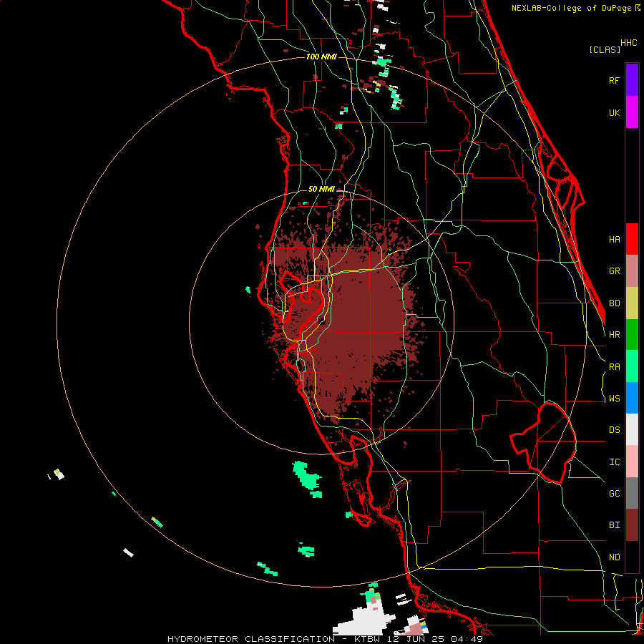This screenshot has height=644, width=644.
Task: Click the green rain echo south of 50 NMI ring
Action: 307,478
